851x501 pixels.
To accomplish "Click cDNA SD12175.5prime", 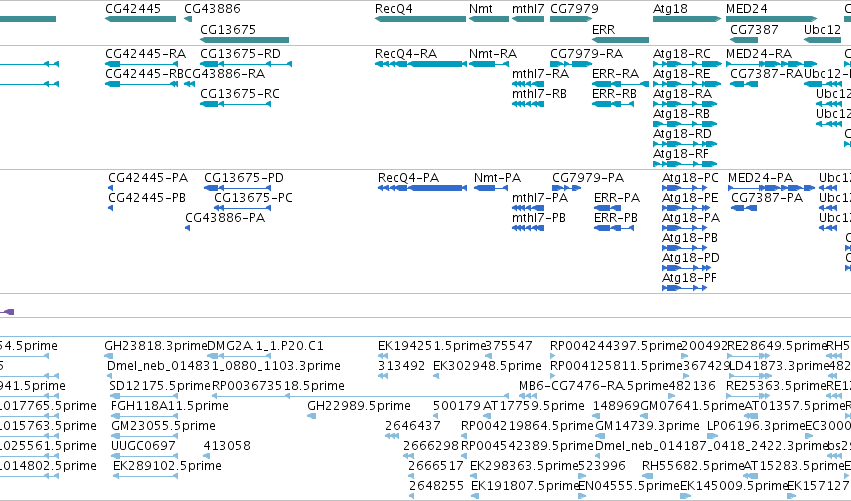I will pos(144,396).
